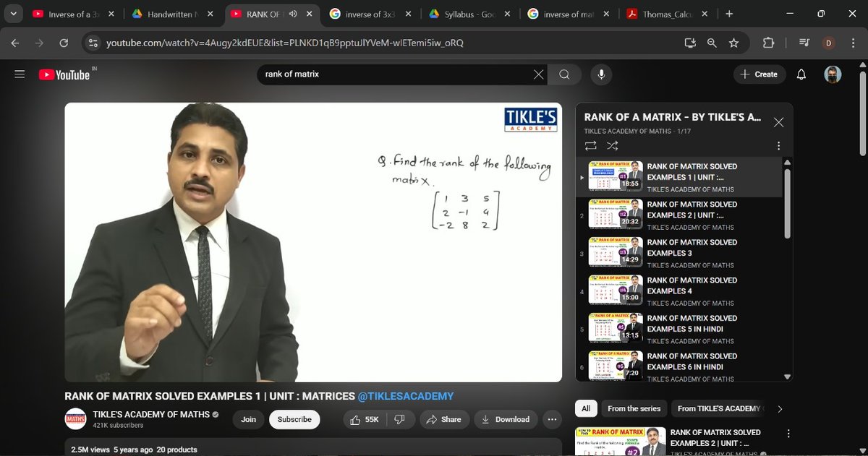The image size is (868, 456).
Task: Clear the search box text
Action: (538, 74)
